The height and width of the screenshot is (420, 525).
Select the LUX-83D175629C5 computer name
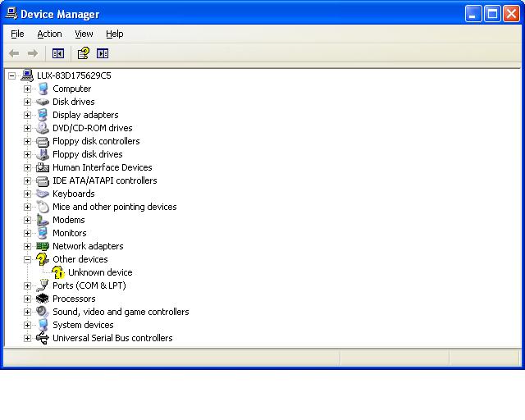tap(74, 75)
